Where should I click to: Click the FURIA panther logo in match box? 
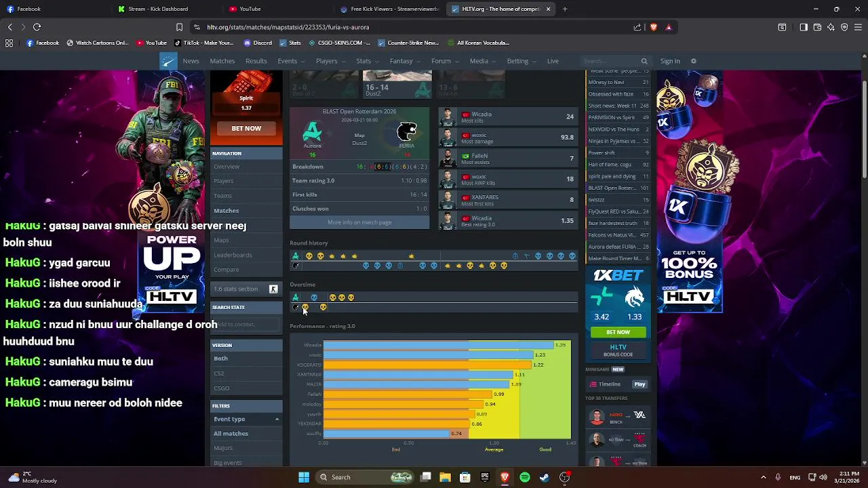(x=407, y=131)
